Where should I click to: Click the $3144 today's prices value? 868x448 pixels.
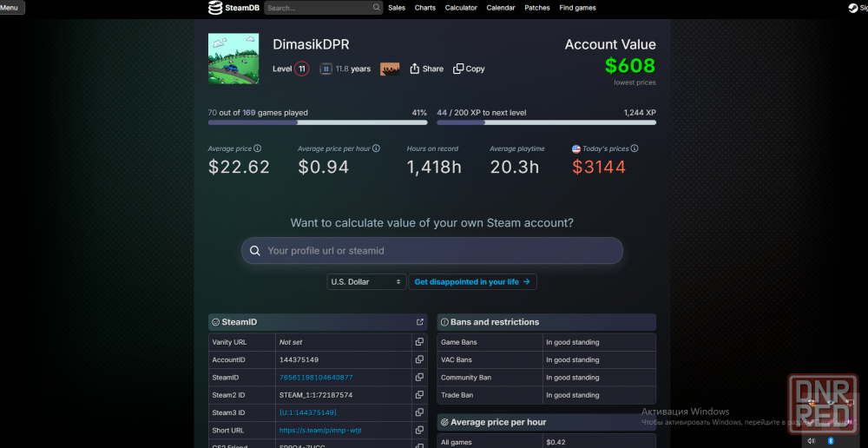(x=599, y=168)
